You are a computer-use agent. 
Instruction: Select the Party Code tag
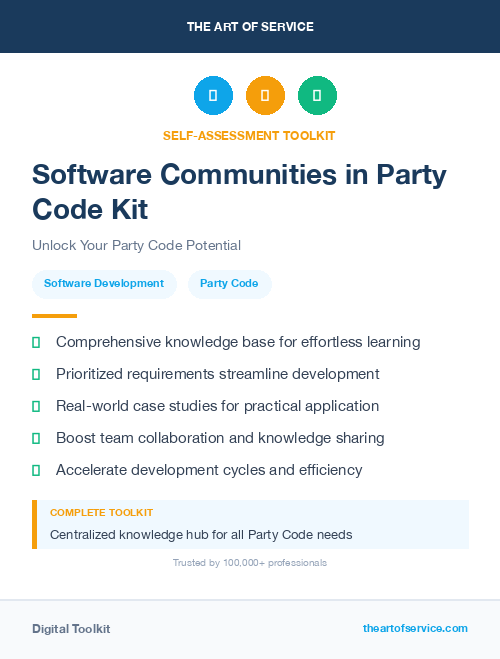[x=229, y=284]
